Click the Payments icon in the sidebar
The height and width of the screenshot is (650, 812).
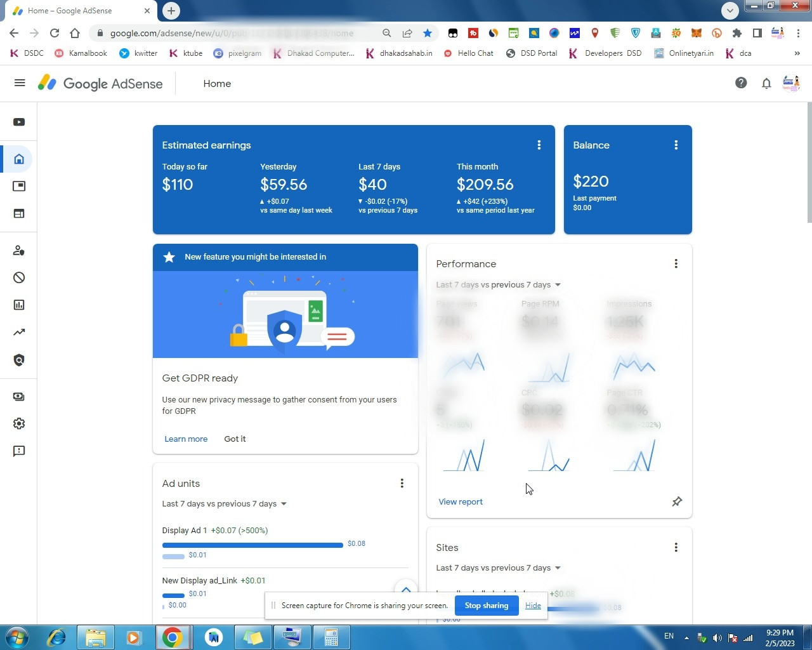(x=19, y=397)
